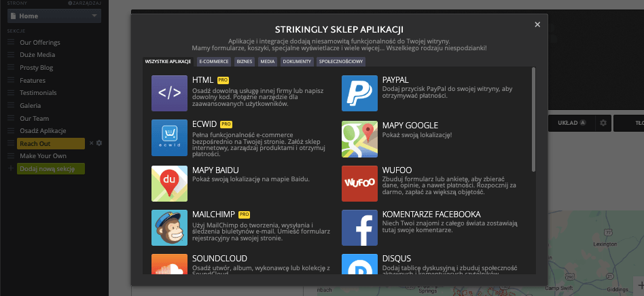Click the app list scrollbar
644x296 pixels.
click(x=533, y=119)
